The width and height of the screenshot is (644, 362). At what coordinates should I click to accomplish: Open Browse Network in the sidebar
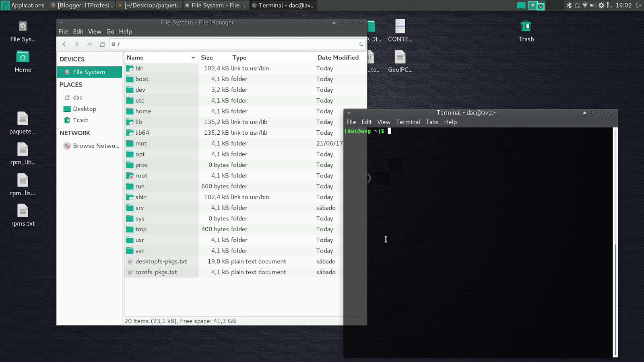[x=89, y=146]
